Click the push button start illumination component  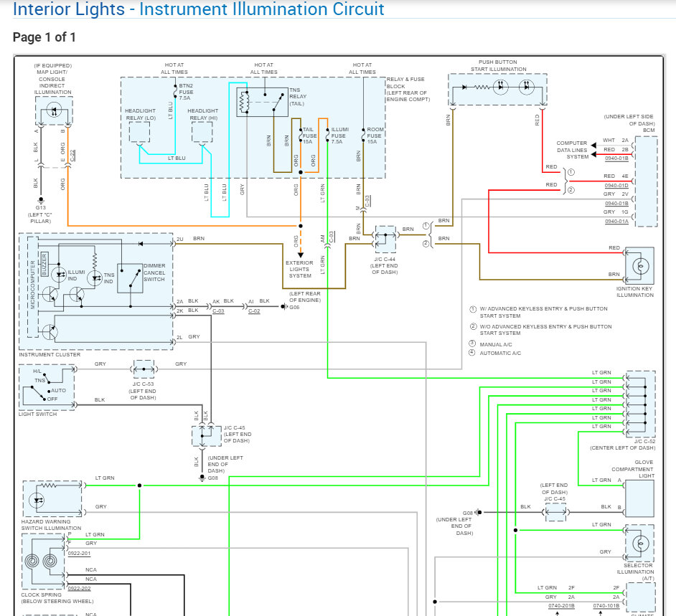tap(497, 89)
